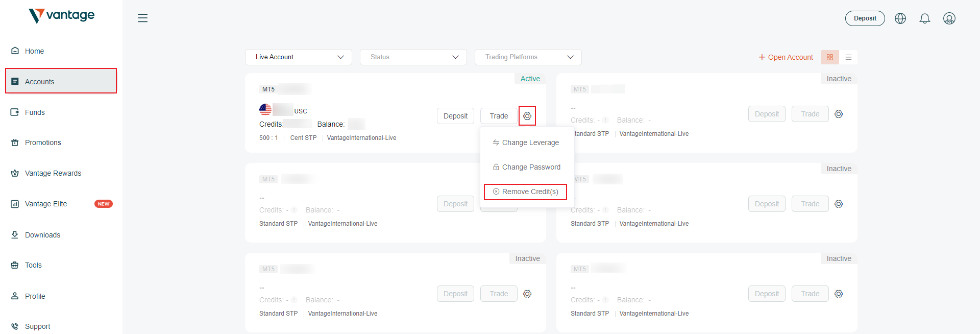Viewport: 980px width, 334px height.
Task: Click the Credits info icon on the bottom-left card
Action: pyautogui.click(x=294, y=300)
